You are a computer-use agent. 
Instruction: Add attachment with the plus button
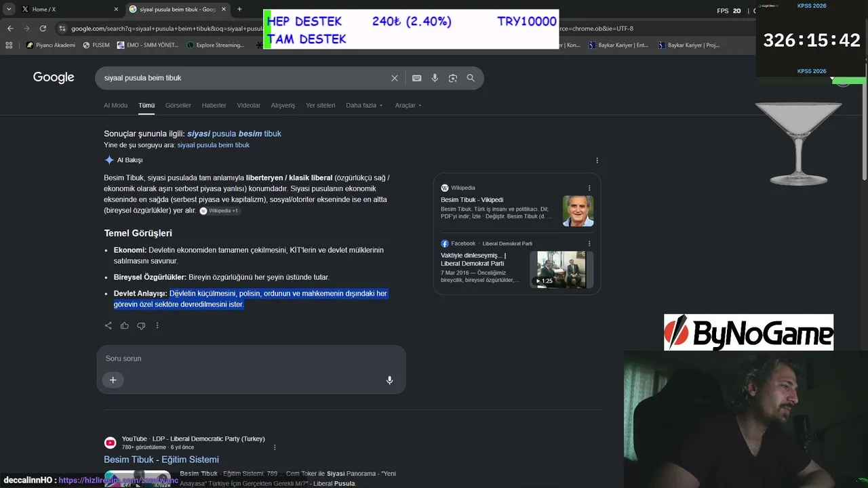point(113,380)
